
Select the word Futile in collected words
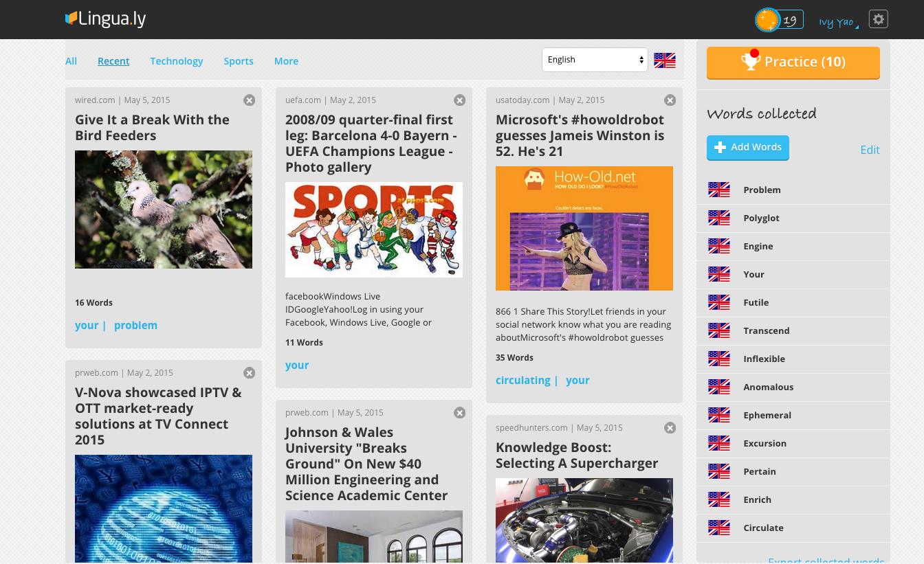tap(756, 302)
